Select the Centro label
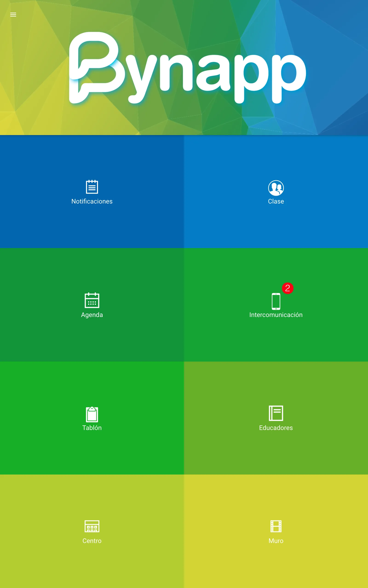 92,541
